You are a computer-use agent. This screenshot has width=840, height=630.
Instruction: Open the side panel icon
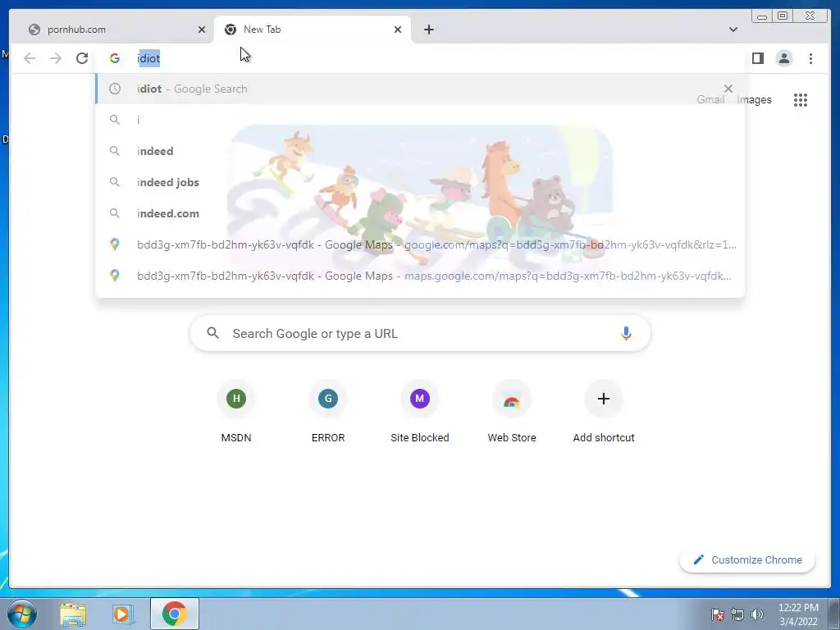(757, 58)
